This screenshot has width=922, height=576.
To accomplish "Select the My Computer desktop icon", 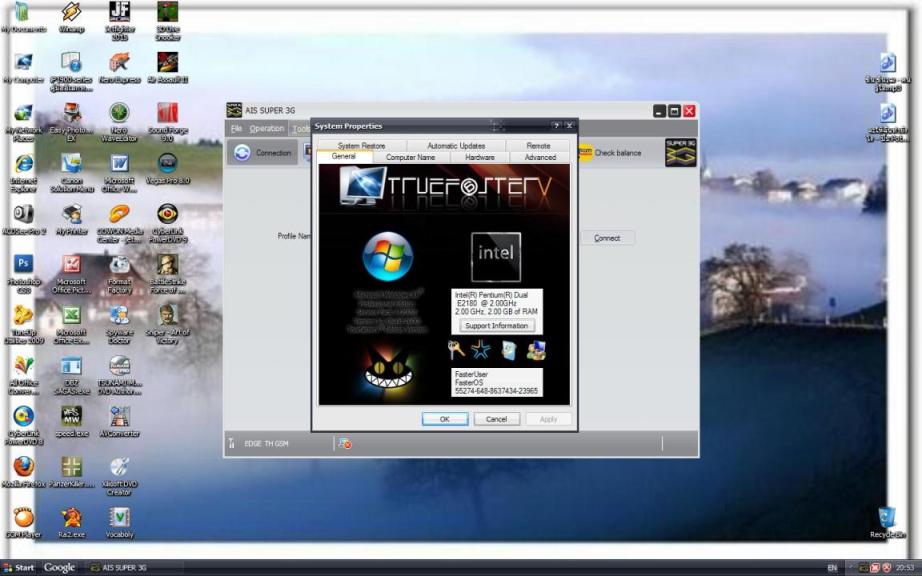I will tap(24, 68).
